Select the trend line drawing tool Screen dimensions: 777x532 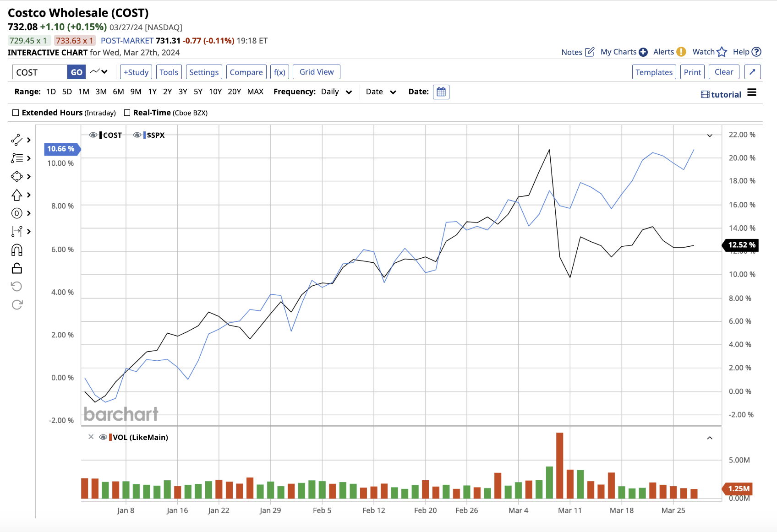17,140
